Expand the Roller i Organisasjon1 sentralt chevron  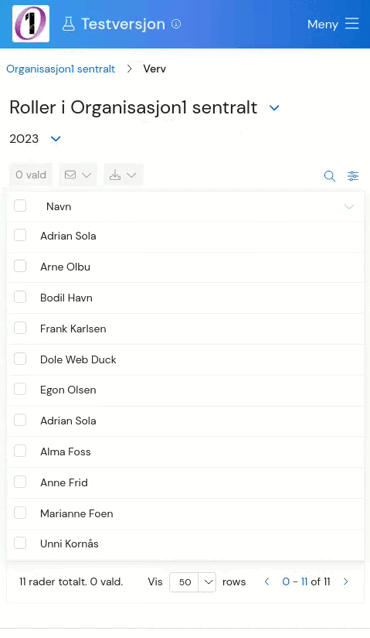[274, 108]
